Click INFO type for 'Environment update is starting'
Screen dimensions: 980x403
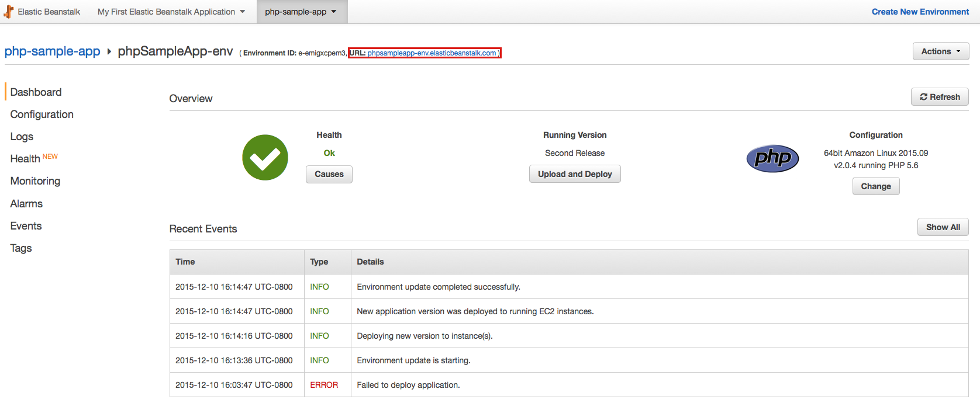(x=319, y=360)
